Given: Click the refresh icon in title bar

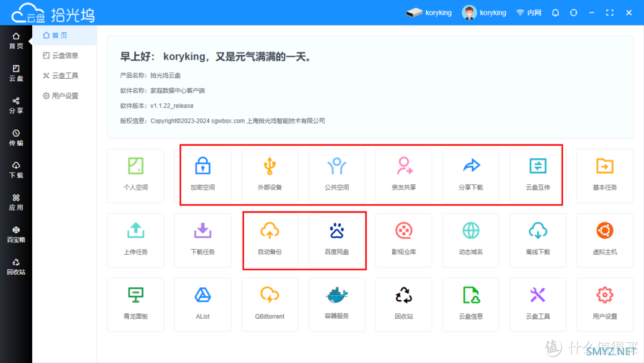Looking at the screenshot, I should [x=574, y=13].
